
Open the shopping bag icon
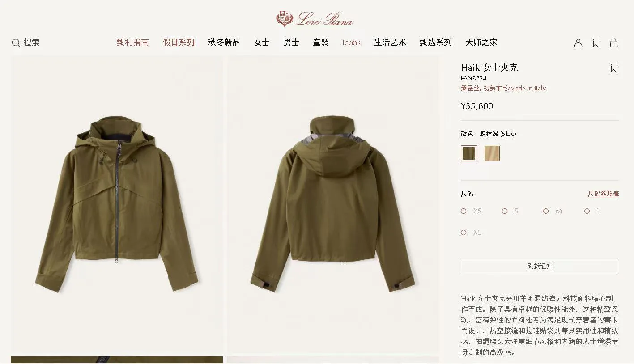click(614, 43)
